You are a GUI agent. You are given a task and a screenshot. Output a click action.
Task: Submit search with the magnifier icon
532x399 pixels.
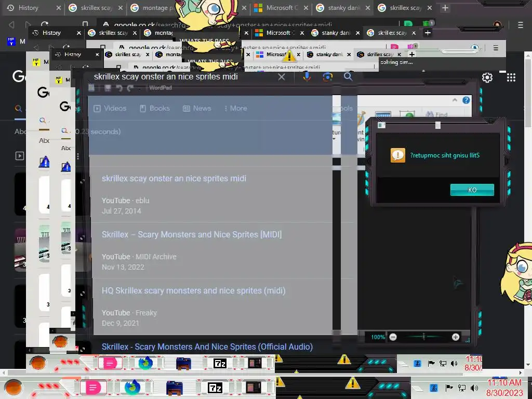pyautogui.click(x=348, y=76)
